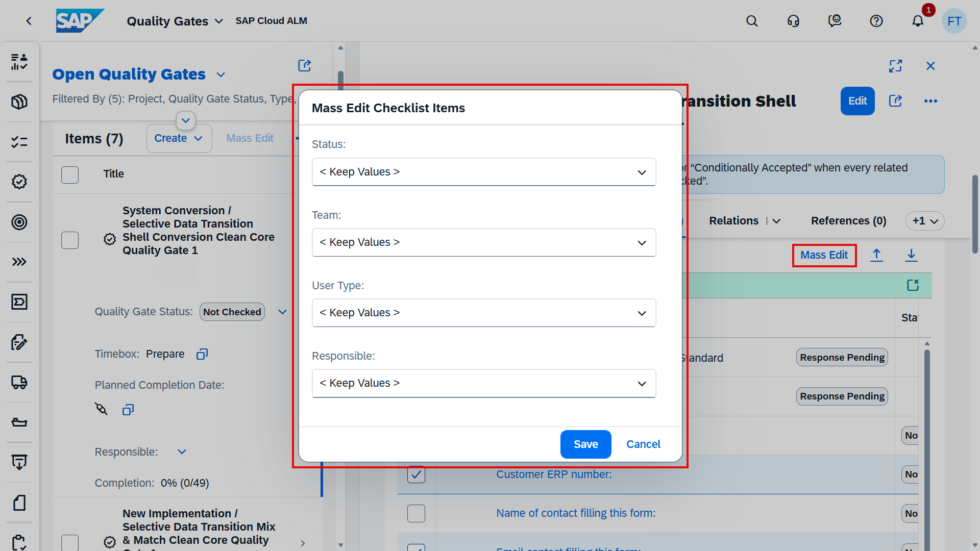Open the User Type dropdown field
Viewport: 980px width, 551px height.
coord(483,313)
